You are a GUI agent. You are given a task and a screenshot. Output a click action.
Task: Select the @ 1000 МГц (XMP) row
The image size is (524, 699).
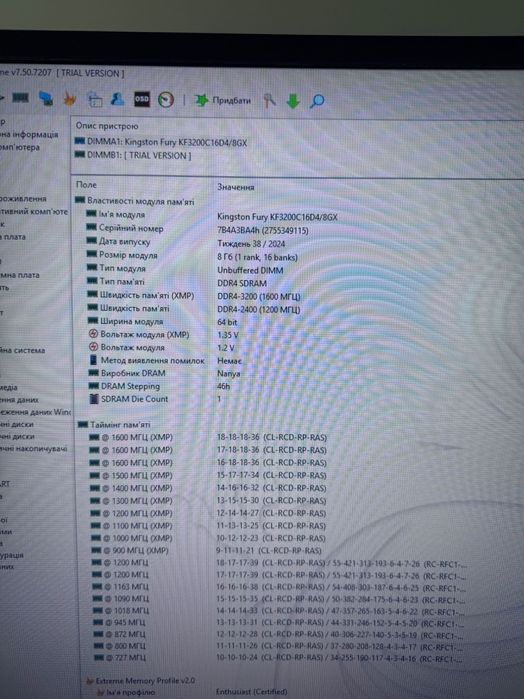[207, 538]
